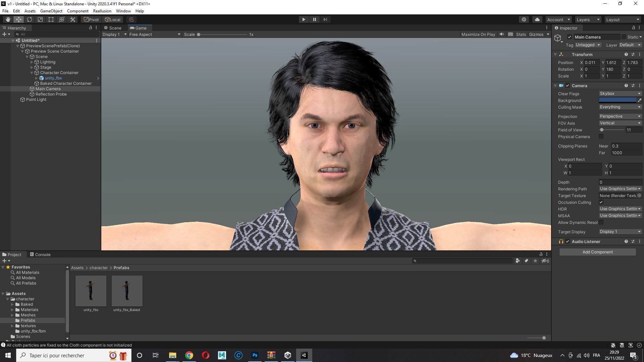The height and width of the screenshot is (362, 644).
Task: Toggle Game view VSync/grid icon
Action: [x=510, y=34]
